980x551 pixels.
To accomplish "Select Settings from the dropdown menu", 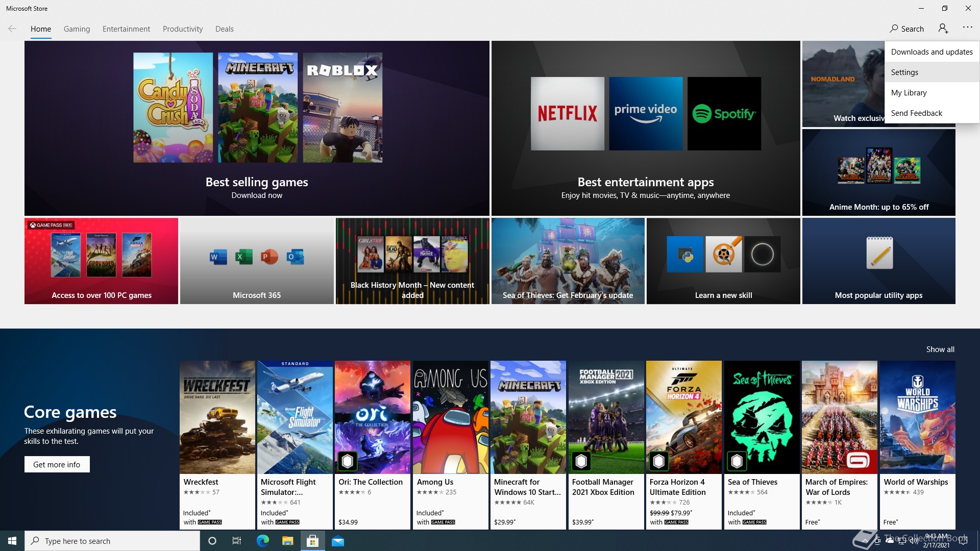I will pos(932,72).
